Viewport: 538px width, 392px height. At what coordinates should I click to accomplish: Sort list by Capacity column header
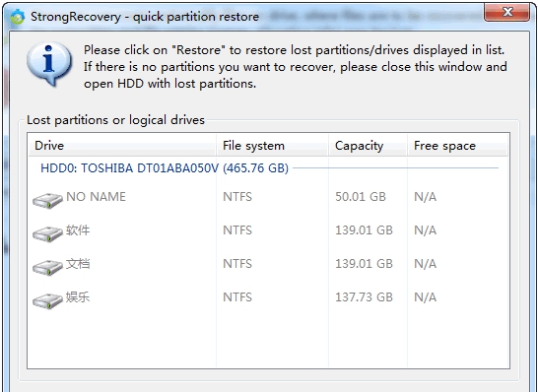[x=368, y=146]
